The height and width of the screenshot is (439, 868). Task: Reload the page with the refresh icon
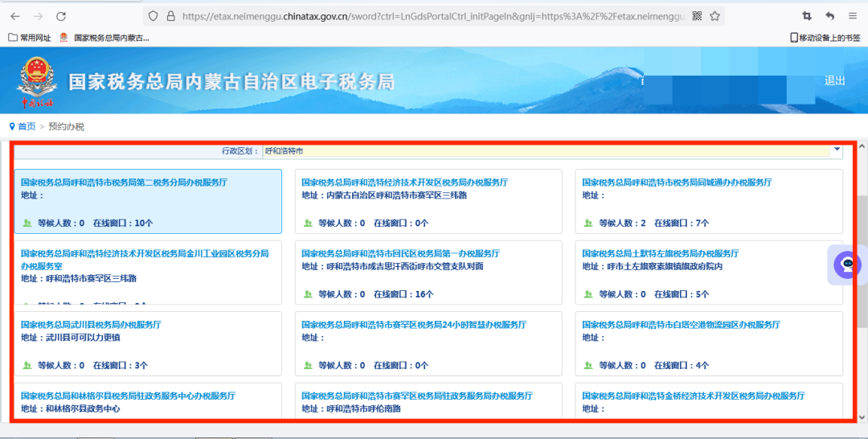61,17
